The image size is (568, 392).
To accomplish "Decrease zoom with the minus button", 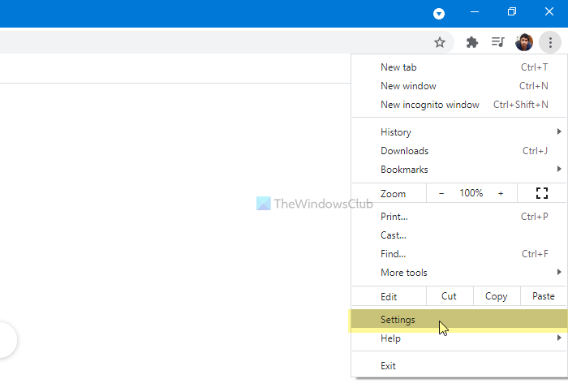I will 441,193.
